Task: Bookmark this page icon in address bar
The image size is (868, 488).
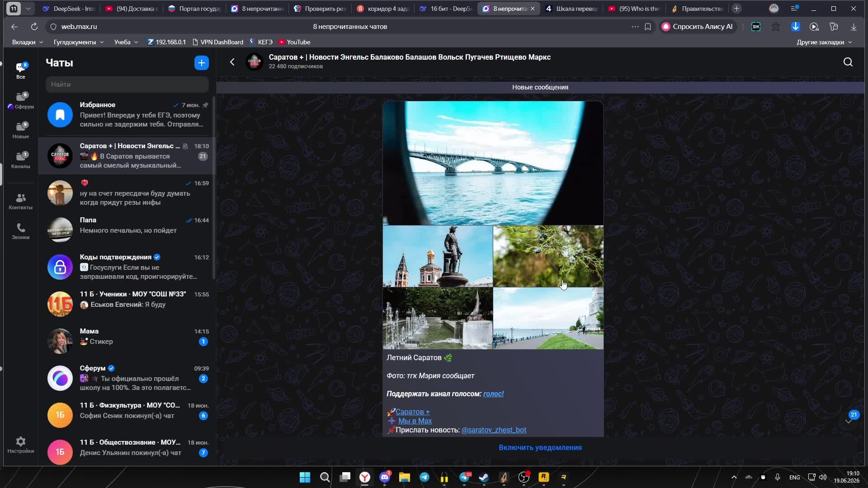Action: [x=648, y=27]
